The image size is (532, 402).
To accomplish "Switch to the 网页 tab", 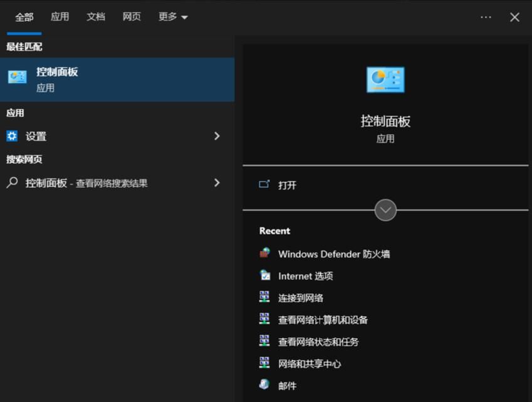I will 131,17.
